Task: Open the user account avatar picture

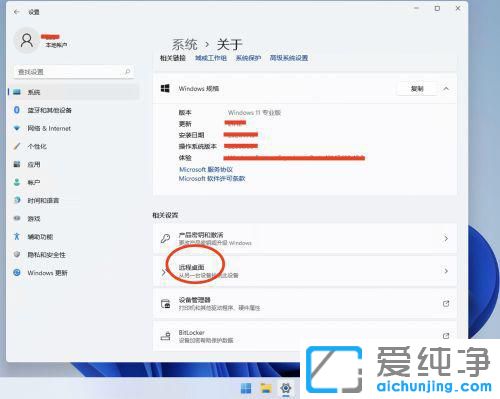Action: 26,40
